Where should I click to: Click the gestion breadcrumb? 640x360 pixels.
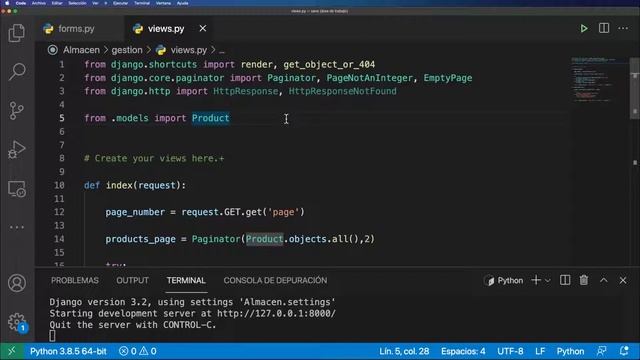pyautogui.click(x=127, y=50)
